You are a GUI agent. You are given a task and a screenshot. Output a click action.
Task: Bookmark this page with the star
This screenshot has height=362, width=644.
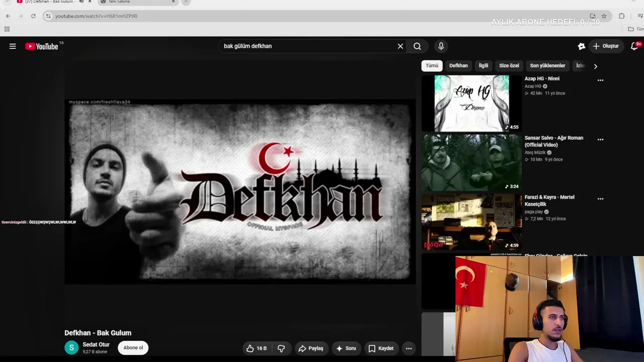coord(604,16)
